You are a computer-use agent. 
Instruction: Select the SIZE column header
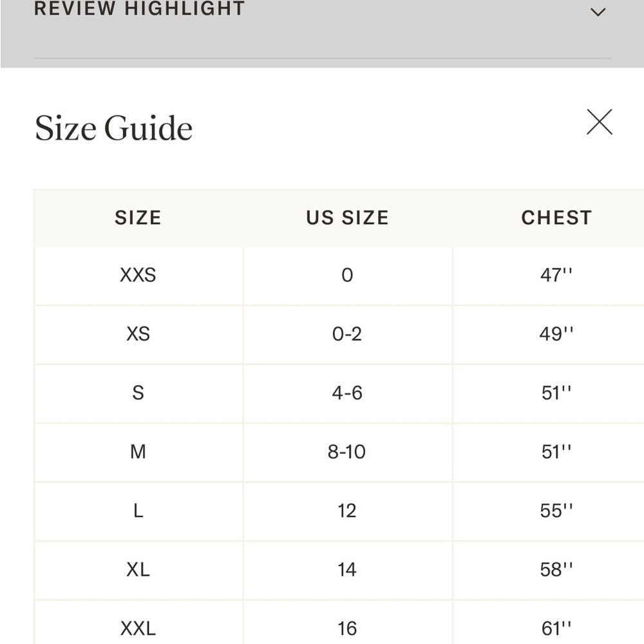(138, 218)
